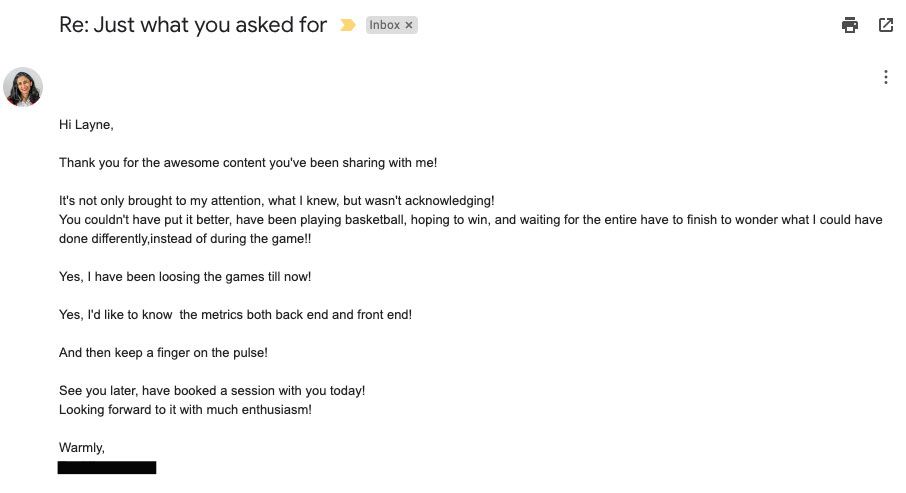The width and height of the screenshot is (906, 493).
Task: Click the 'metrics both back end and front end' line
Action: click(x=235, y=314)
